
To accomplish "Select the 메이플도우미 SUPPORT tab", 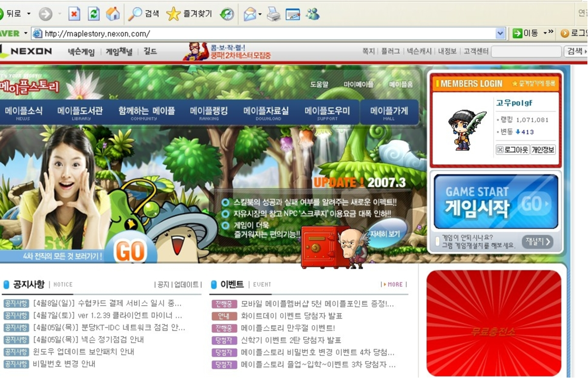I will pyautogui.click(x=327, y=113).
